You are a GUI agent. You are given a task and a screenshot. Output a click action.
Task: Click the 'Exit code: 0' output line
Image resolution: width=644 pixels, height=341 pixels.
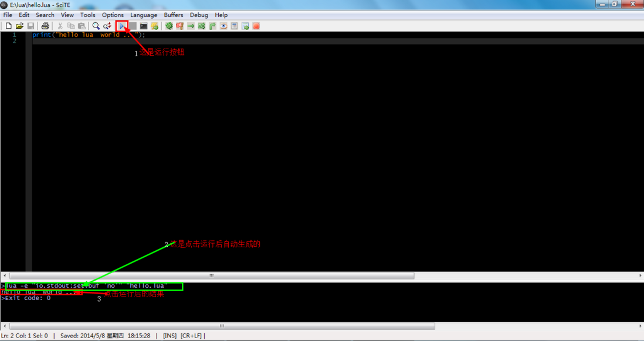(25, 298)
